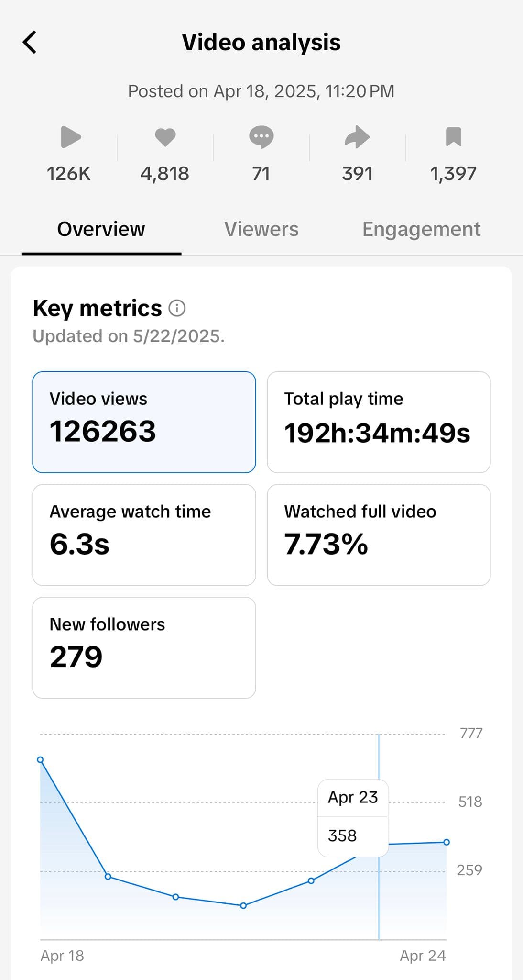The width and height of the screenshot is (523, 980).
Task: Tap the info icon next to Key metrics
Action: (177, 308)
